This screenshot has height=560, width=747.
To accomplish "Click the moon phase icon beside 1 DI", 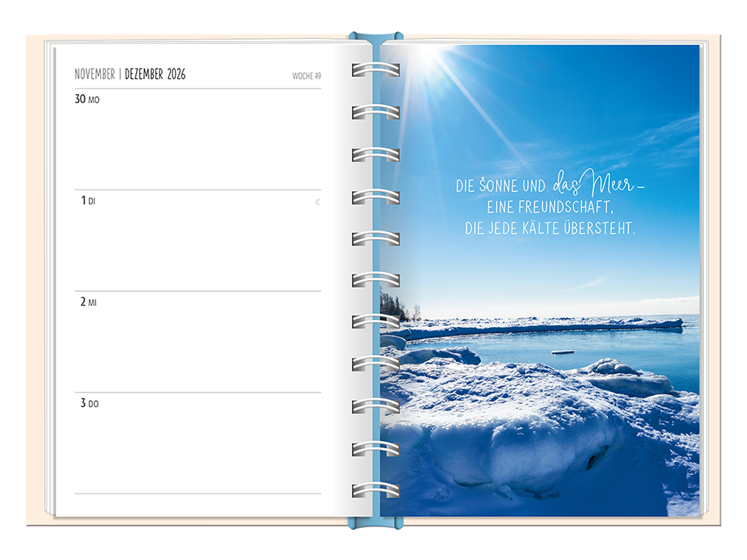I will (x=317, y=202).
